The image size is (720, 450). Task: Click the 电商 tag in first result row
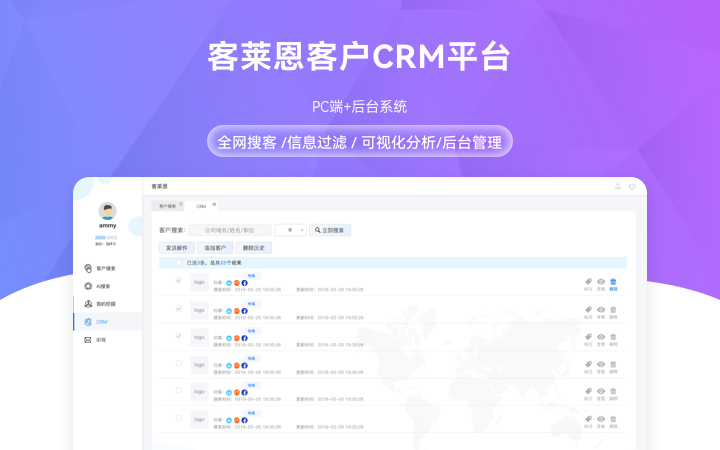(x=251, y=276)
